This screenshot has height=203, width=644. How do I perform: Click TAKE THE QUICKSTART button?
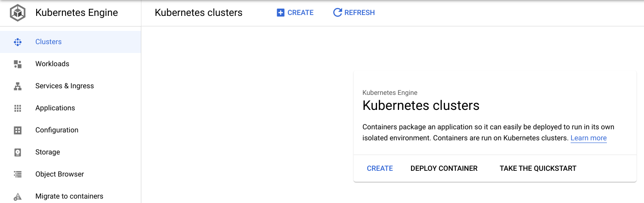coord(538,169)
